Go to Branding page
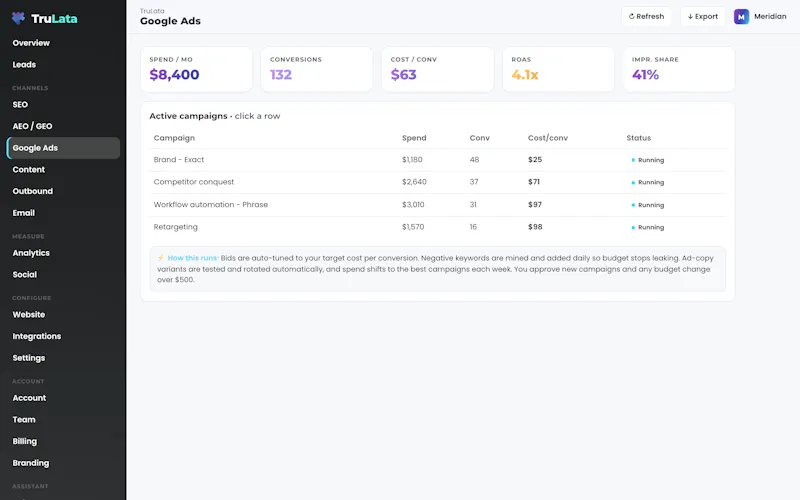This screenshot has height=500, width=800. (x=31, y=463)
